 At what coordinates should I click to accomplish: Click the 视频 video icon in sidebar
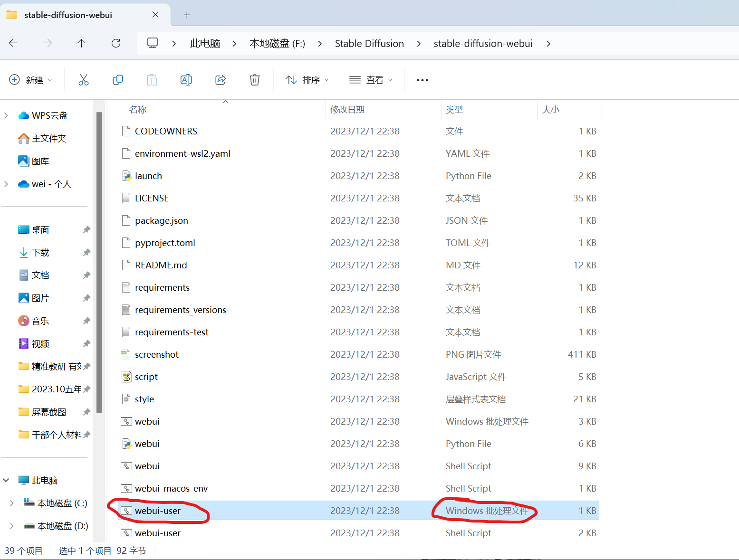[x=24, y=343]
